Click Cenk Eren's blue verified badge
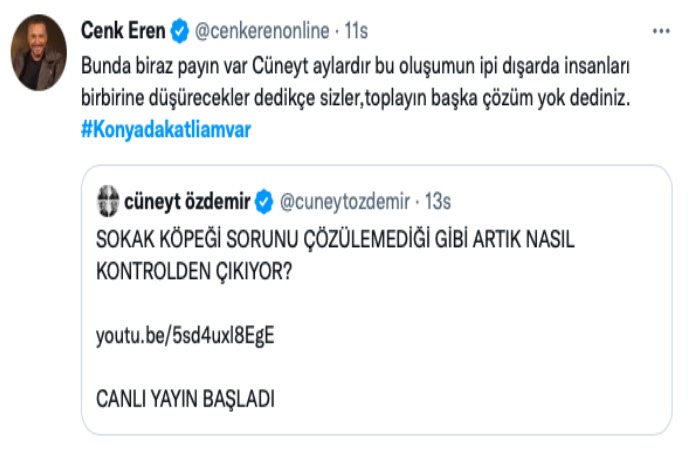Image resolution: width=690 pixels, height=450 pixels. coord(178,32)
